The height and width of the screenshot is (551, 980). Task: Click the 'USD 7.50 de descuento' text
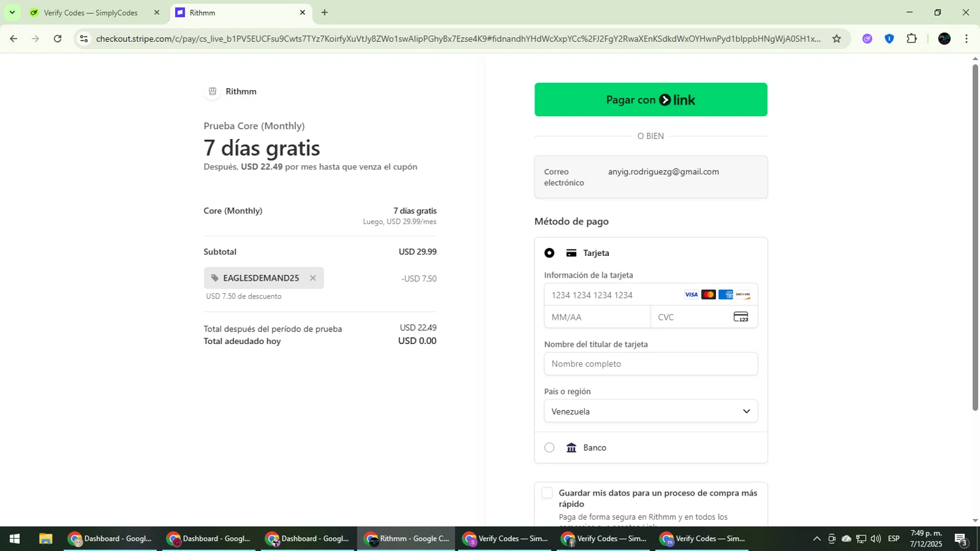click(x=244, y=296)
